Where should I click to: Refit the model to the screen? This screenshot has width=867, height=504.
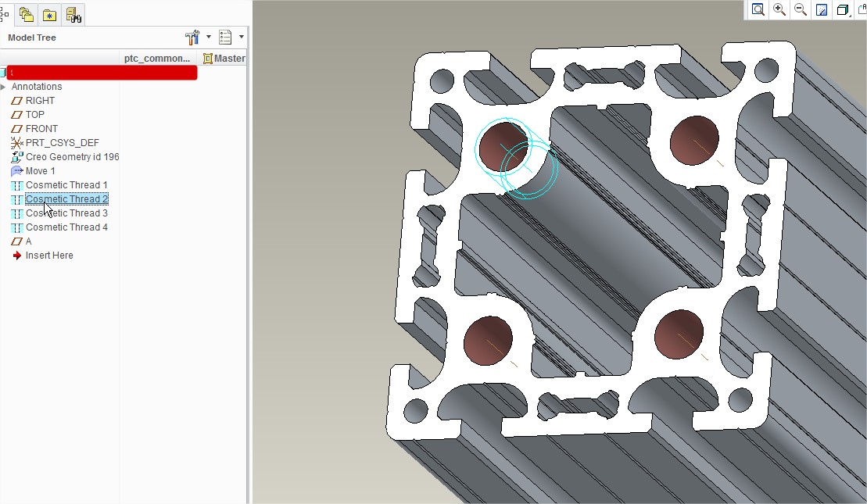[758, 10]
